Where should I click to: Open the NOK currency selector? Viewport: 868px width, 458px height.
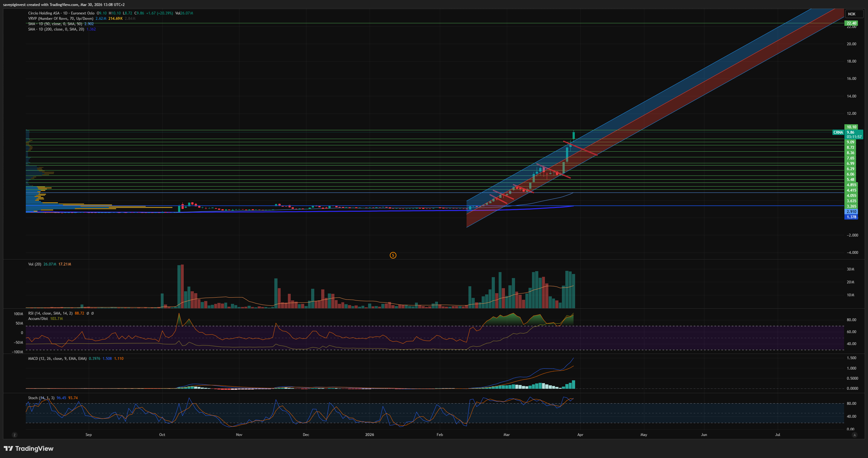[852, 14]
